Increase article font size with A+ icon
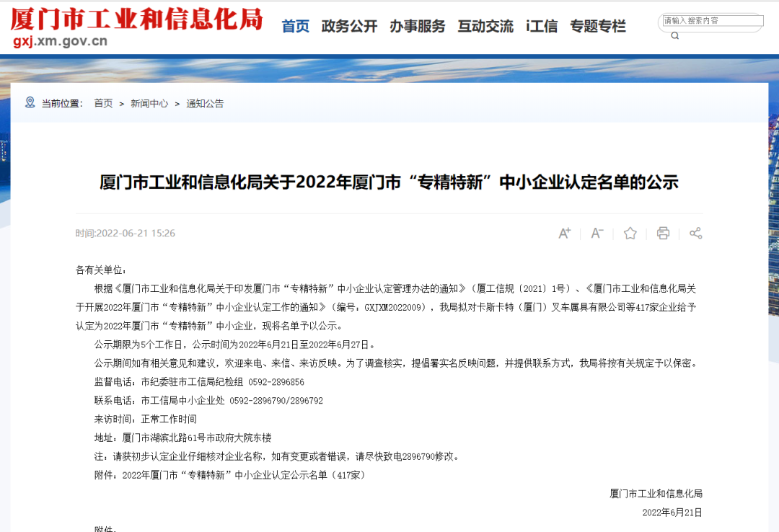The height and width of the screenshot is (532, 779). pyautogui.click(x=565, y=233)
